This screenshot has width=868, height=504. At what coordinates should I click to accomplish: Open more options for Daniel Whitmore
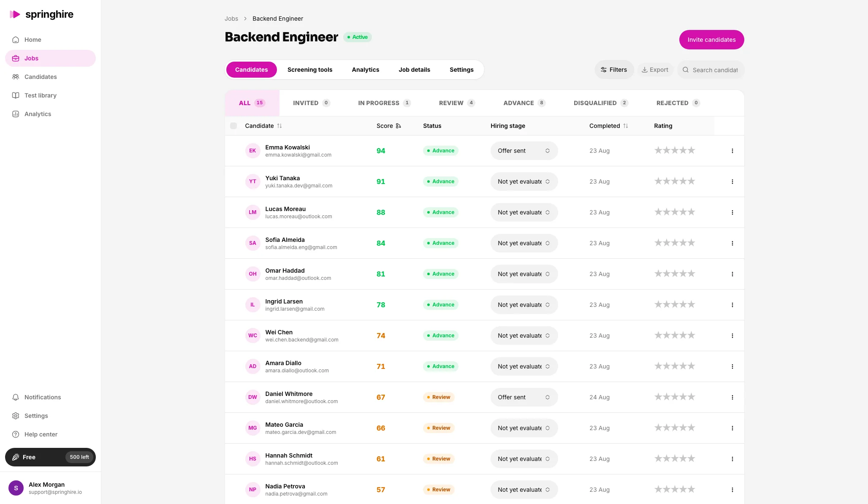(732, 397)
